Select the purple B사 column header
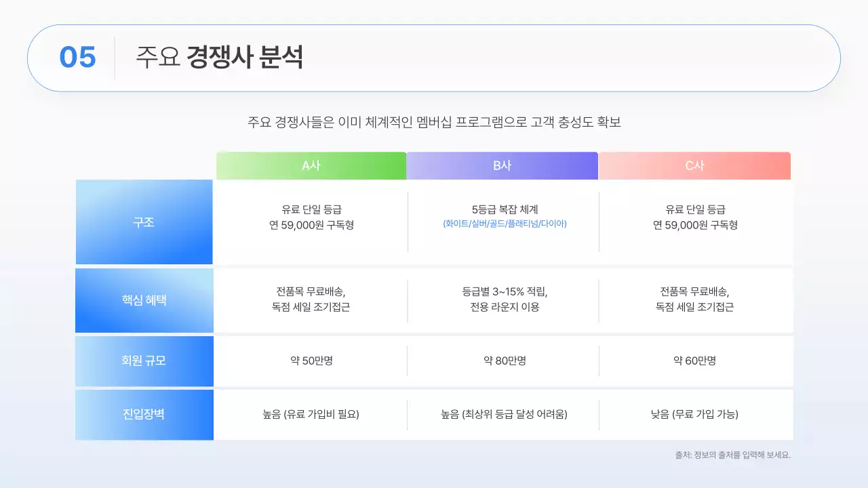Screen dimensions: 868x488 coord(502,166)
